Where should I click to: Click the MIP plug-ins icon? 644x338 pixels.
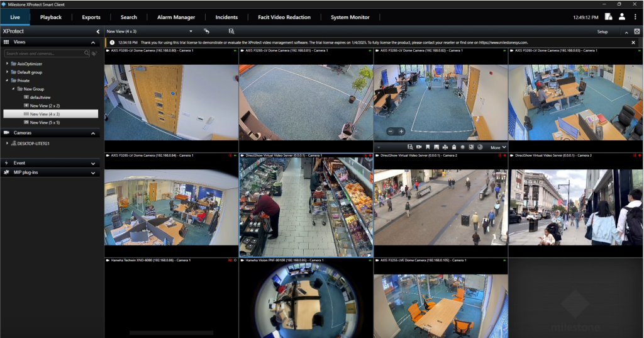click(6, 172)
